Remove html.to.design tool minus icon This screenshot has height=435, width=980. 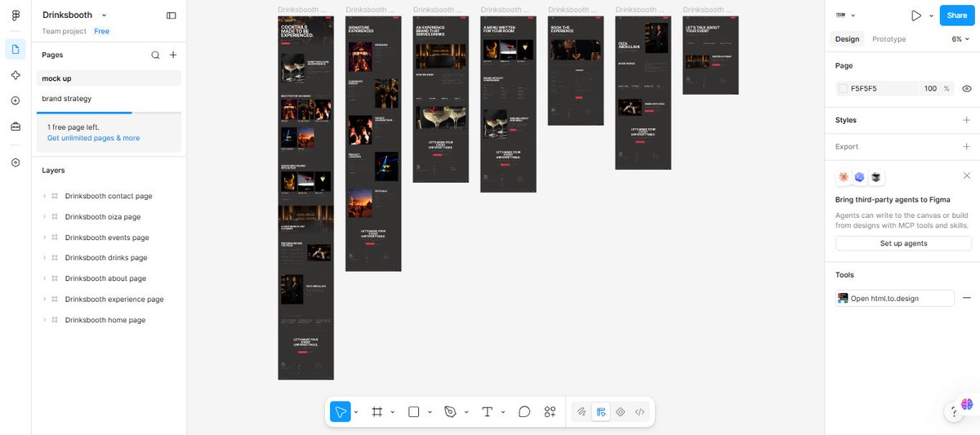point(967,299)
